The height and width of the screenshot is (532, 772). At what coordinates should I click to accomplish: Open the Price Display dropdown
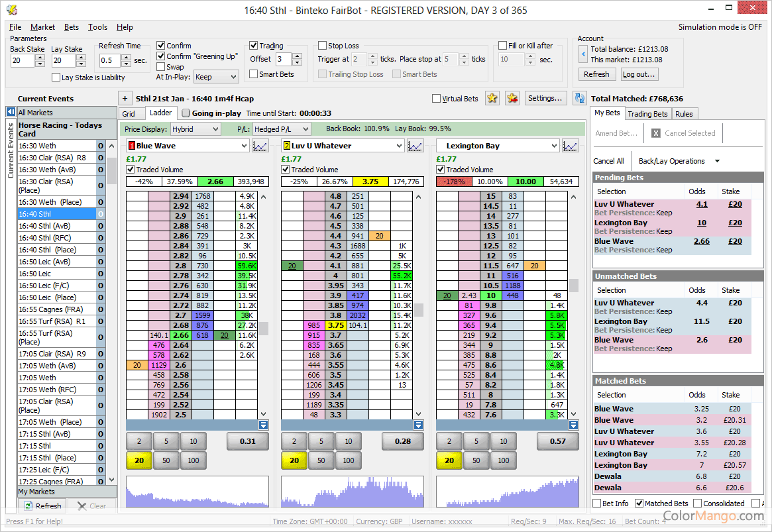(x=195, y=129)
